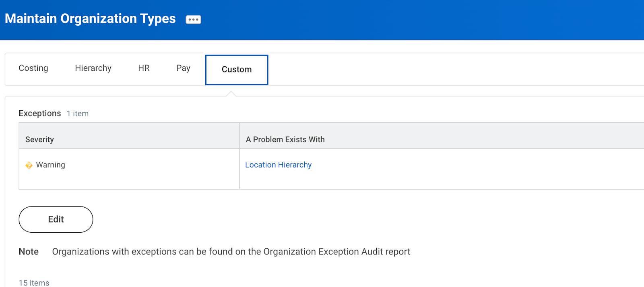Viewport: 644px width, 287px height.
Task: Click the Warning text in the table
Action: tap(50, 165)
